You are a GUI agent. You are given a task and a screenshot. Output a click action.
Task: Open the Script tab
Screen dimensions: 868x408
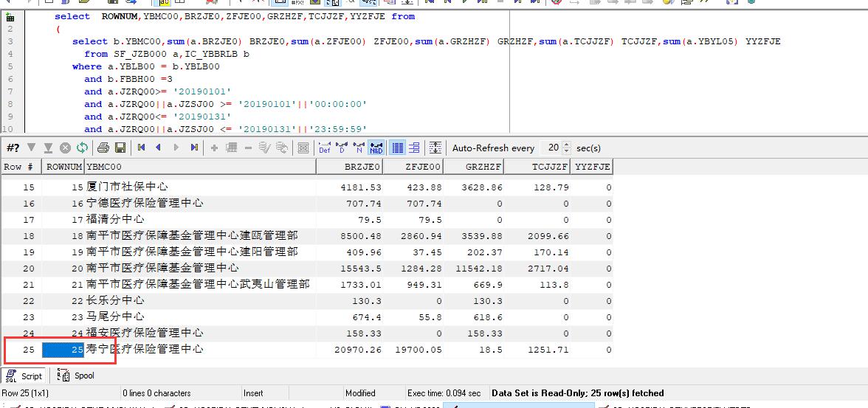pyautogui.click(x=24, y=376)
